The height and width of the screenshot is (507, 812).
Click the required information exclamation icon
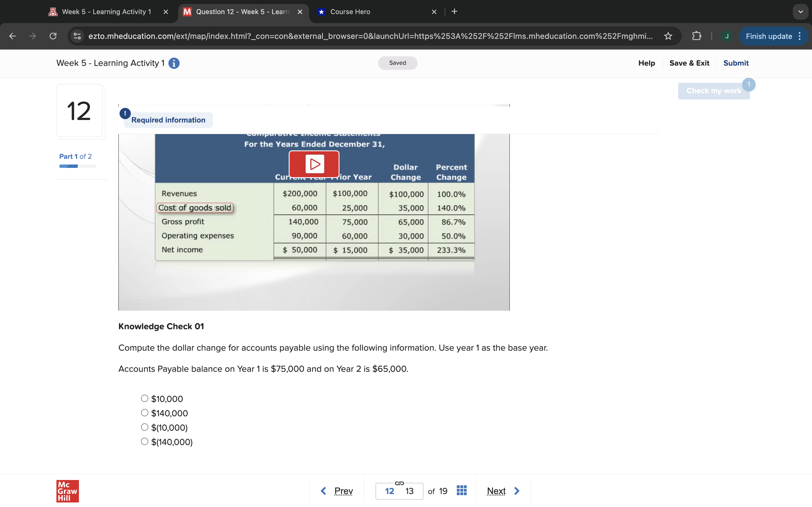(x=125, y=113)
